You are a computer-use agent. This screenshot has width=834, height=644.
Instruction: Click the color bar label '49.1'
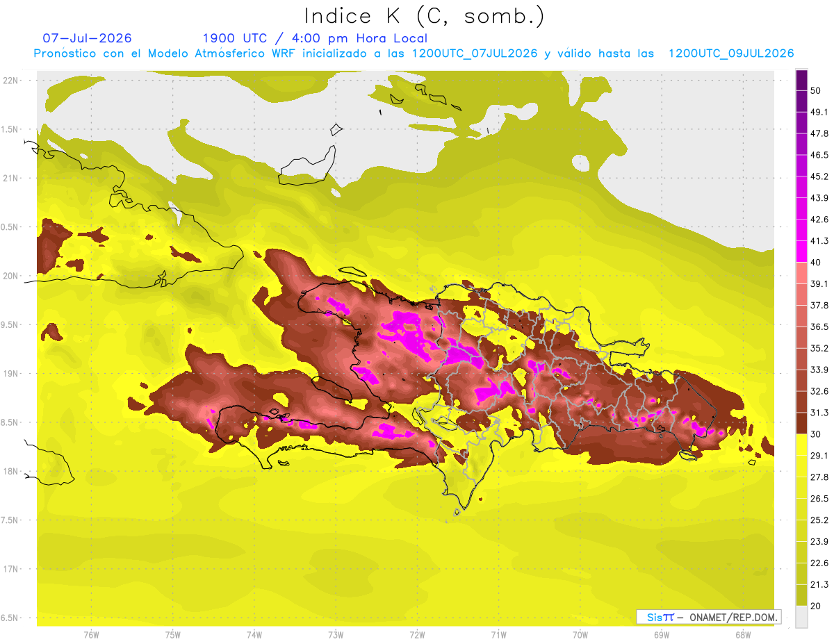[819, 112]
